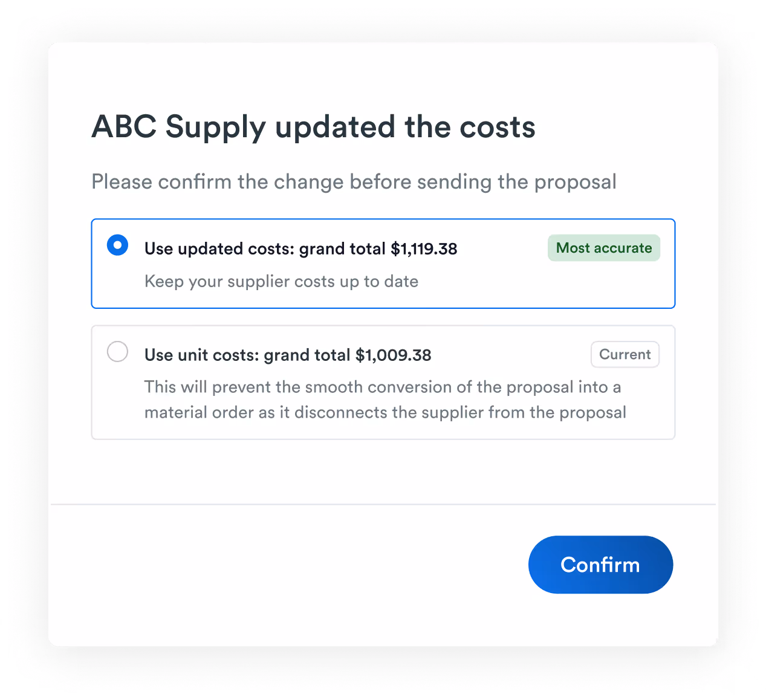Select the Use unit costs option card
Viewport: 766px width, 700px height.
point(383,382)
